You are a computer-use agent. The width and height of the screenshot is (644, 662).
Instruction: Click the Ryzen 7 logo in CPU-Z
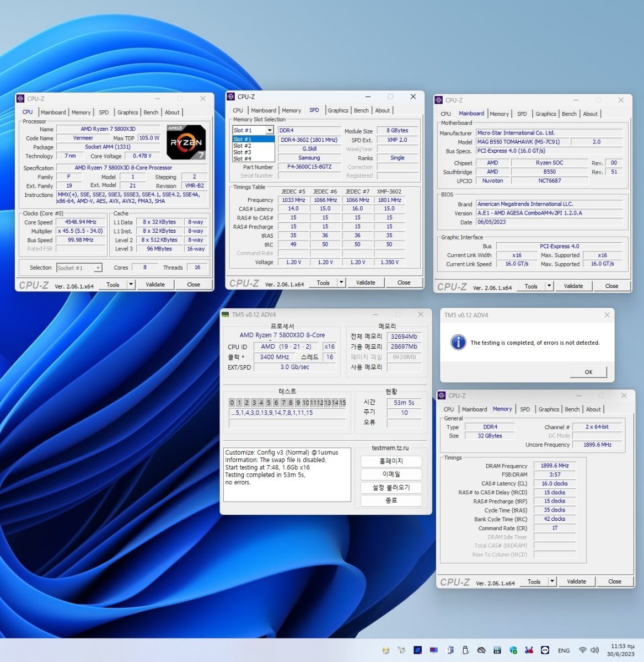point(186,142)
